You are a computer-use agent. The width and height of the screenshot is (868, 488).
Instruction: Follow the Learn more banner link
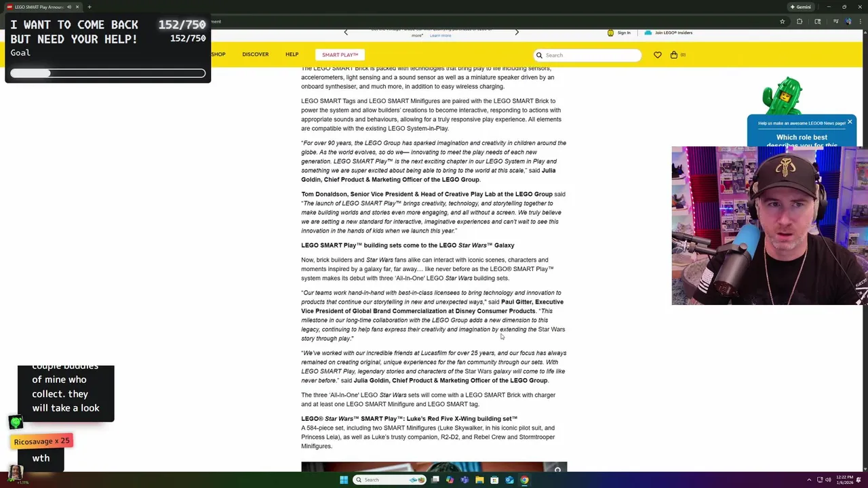pos(440,35)
